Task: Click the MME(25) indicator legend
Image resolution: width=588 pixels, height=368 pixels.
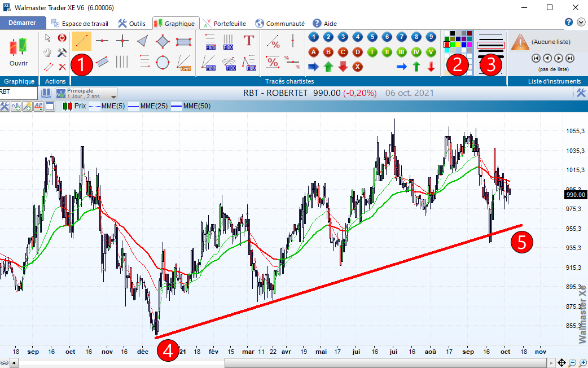Action: pos(148,106)
